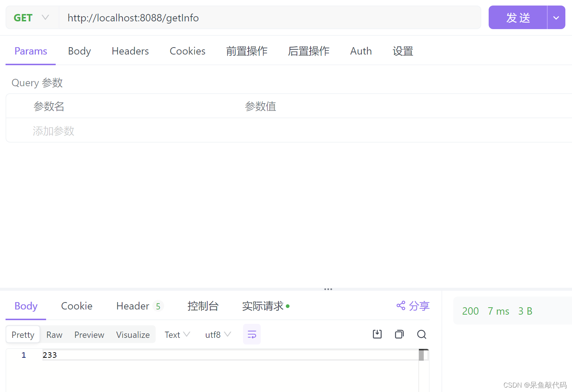Image resolution: width=572 pixels, height=392 pixels.
Task: Open search in response body
Action: (x=422, y=334)
